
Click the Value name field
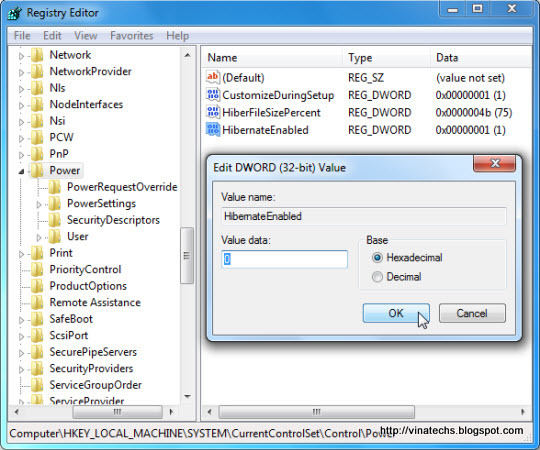pyautogui.click(x=364, y=216)
